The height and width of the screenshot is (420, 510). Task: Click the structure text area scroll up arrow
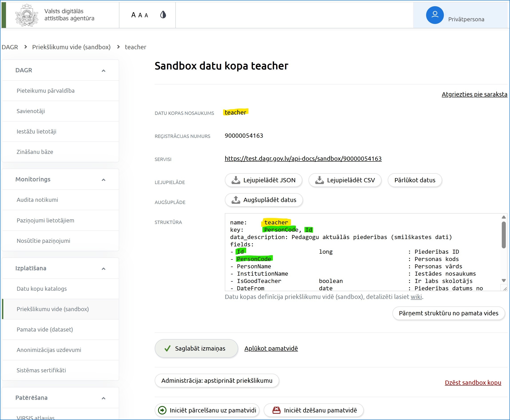(x=504, y=217)
